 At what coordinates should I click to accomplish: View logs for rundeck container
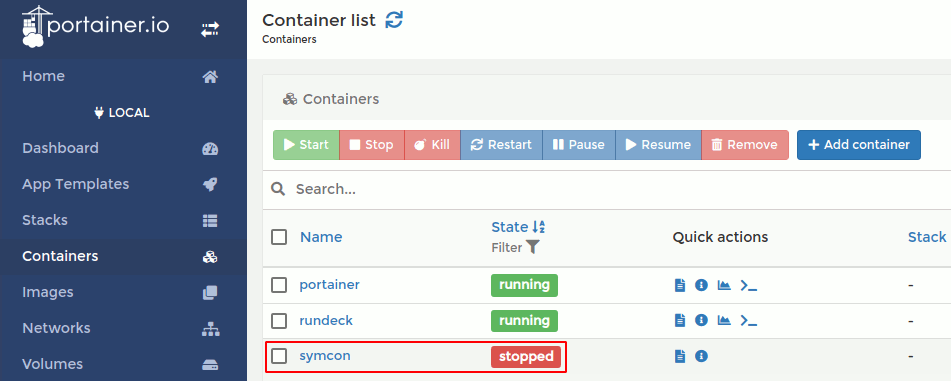point(680,320)
